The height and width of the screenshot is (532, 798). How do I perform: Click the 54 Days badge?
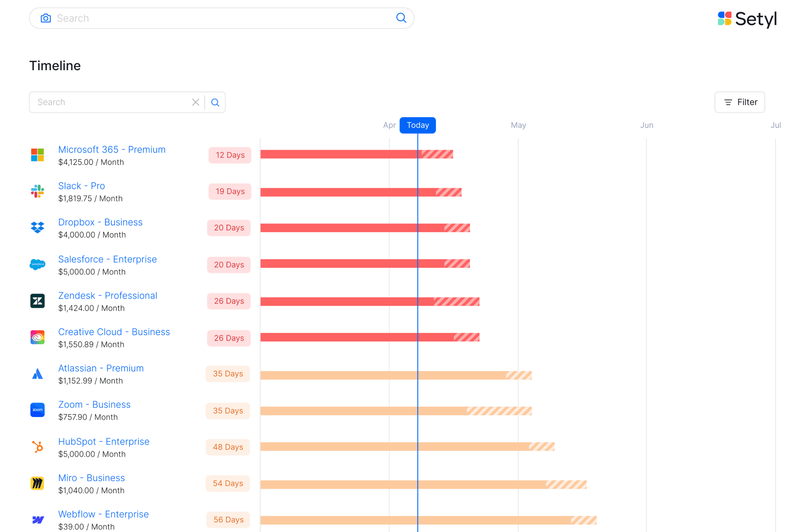click(228, 483)
